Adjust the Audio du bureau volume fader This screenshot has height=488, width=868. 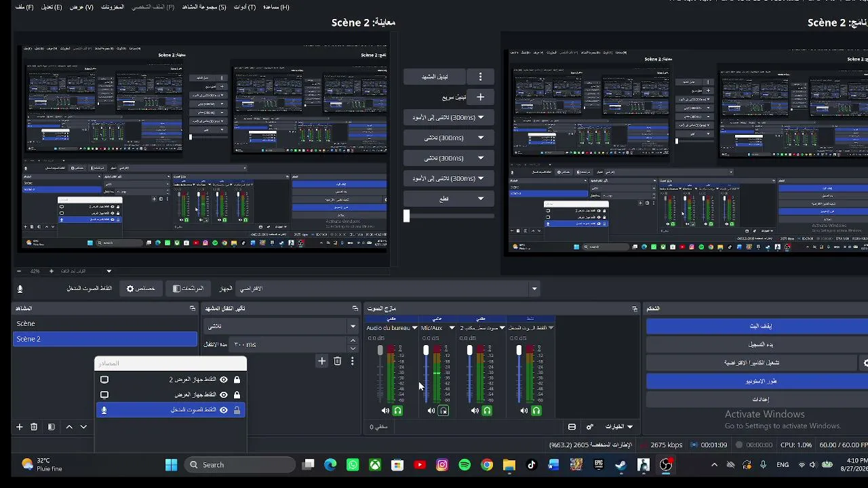click(x=380, y=350)
